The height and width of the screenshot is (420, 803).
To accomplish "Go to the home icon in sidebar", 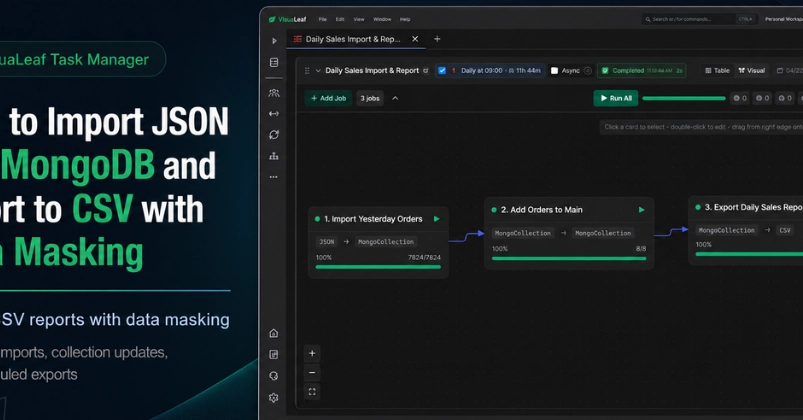I will click(274, 333).
